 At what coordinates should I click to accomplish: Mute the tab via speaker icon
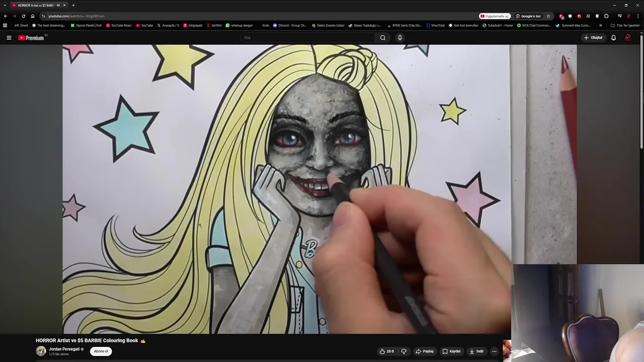pos(58,5)
